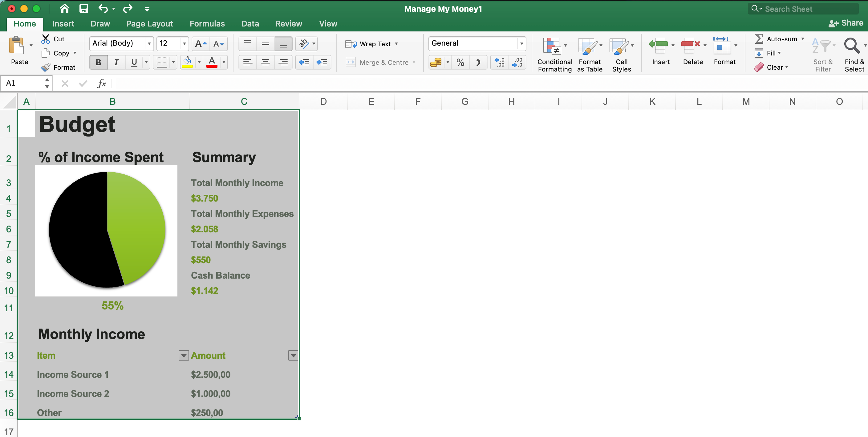Open the General number format dropdown
The width and height of the screenshot is (868, 437).
521,43
